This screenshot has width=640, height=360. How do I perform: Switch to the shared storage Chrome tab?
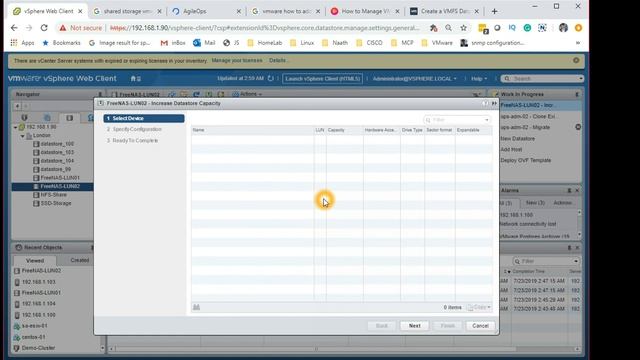pos(127,11)
